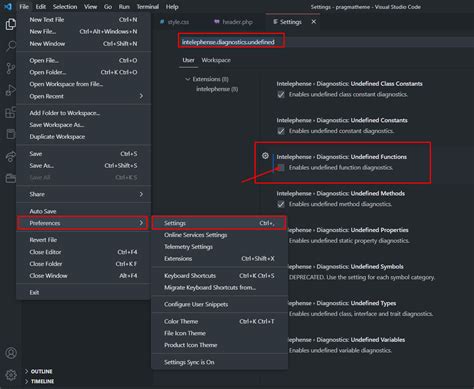Select the User settings tab

tap(188, 60)
